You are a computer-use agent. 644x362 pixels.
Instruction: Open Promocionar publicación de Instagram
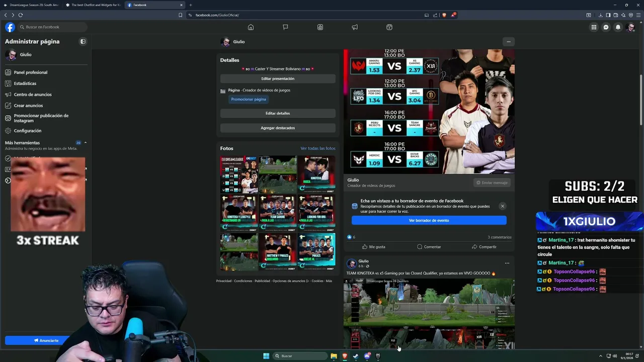45,118
